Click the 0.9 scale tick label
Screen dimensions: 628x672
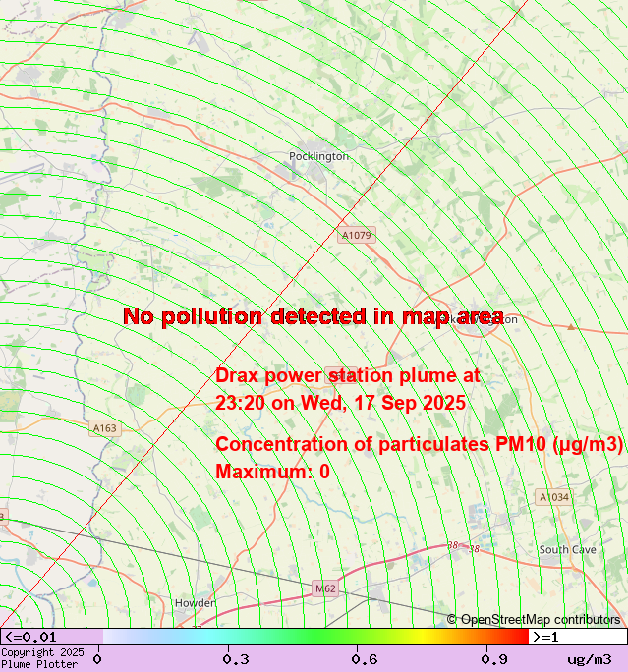pyautogui.click(x=494, y=659)
